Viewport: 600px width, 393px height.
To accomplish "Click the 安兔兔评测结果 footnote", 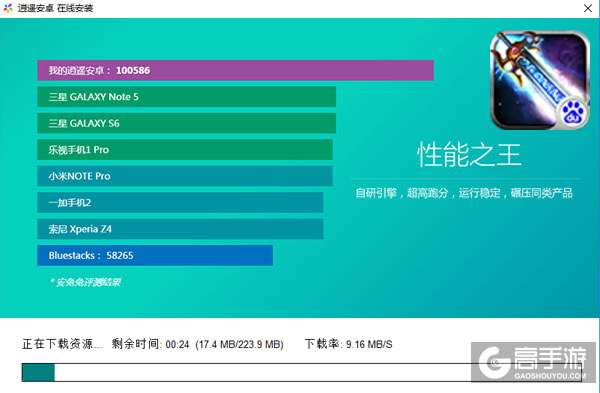I will pyautogui.click(x=85, y=282).
